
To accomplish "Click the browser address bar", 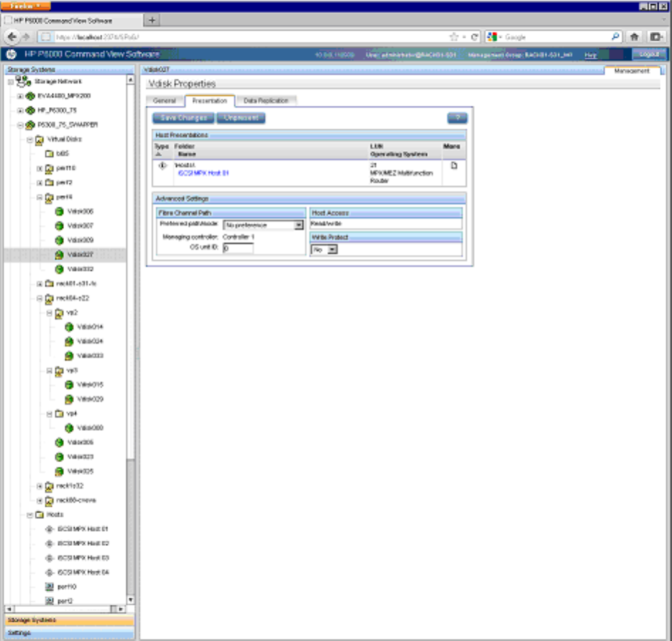I will click(248, 37).
